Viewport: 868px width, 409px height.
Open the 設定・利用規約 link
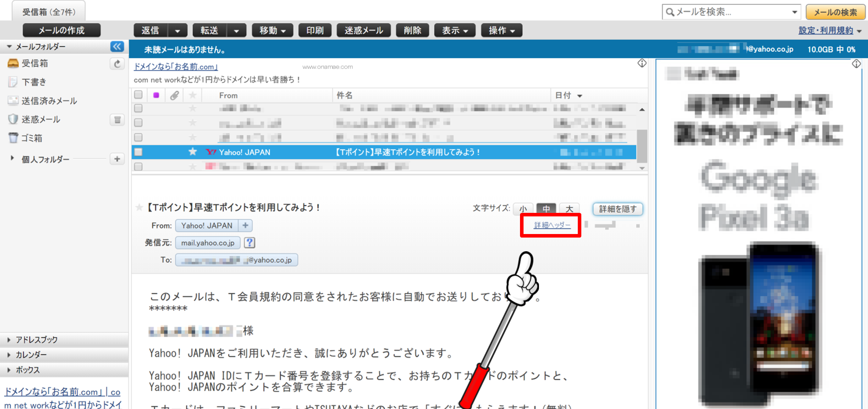[826, 30]
